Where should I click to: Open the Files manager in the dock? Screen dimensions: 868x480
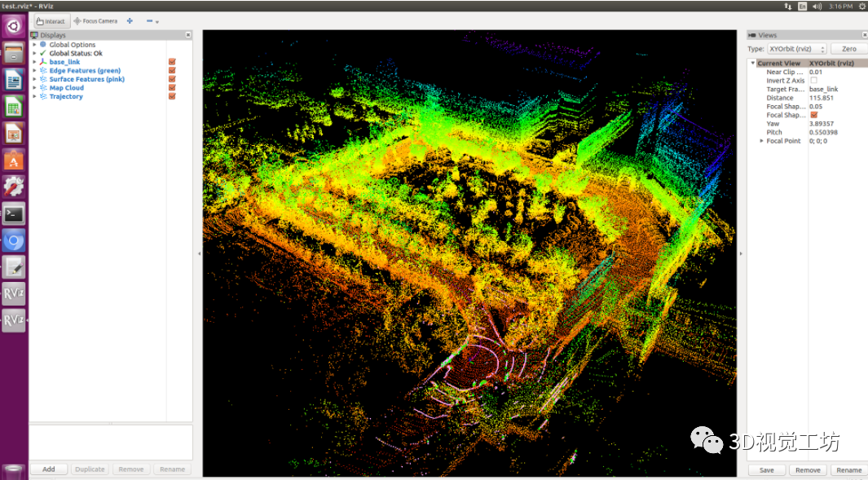pos(13,53)
